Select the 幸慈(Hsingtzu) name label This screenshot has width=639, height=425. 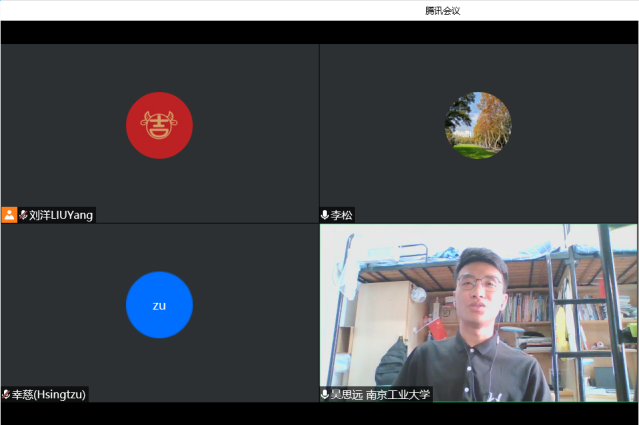[x=49, y=395]
